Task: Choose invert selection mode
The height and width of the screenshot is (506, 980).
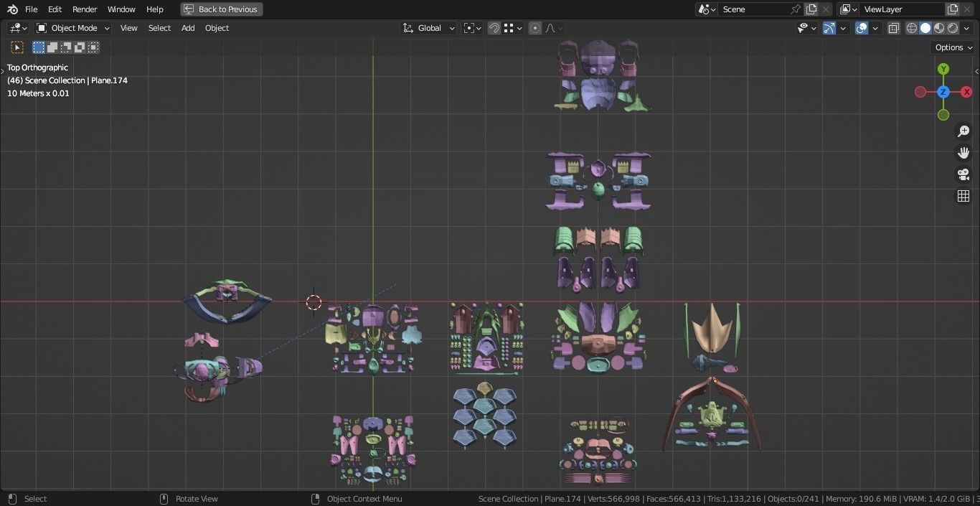Action: (80, 47)
